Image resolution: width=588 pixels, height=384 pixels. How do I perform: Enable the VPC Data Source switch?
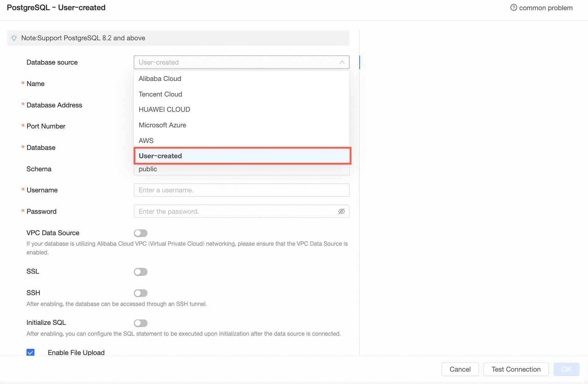pos(141,233)
